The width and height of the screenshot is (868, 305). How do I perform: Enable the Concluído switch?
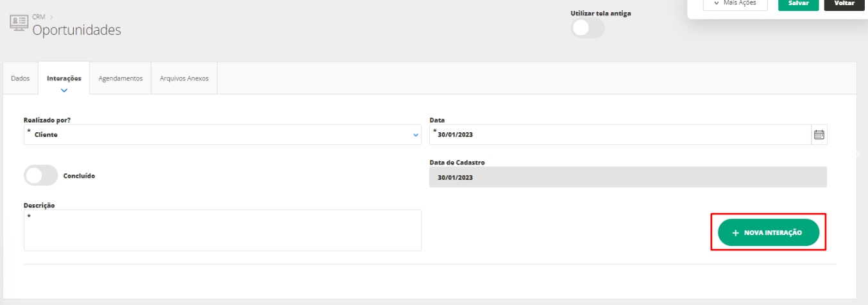[40, 175]
